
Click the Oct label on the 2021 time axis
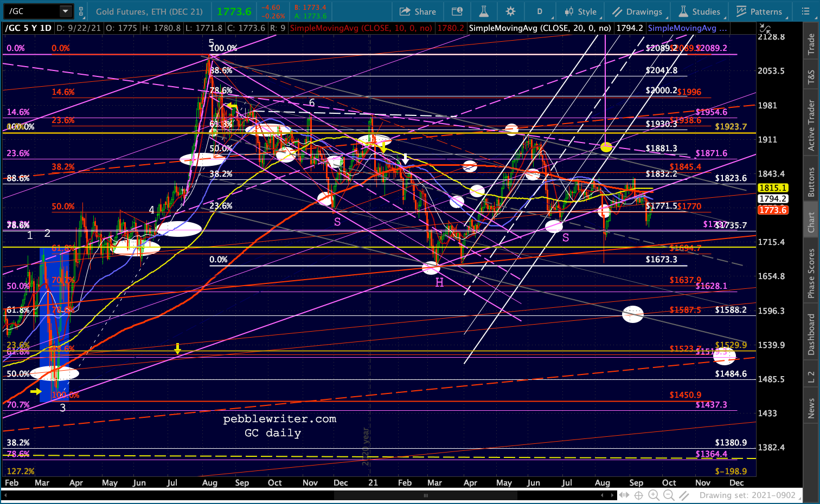coord(669,483)
